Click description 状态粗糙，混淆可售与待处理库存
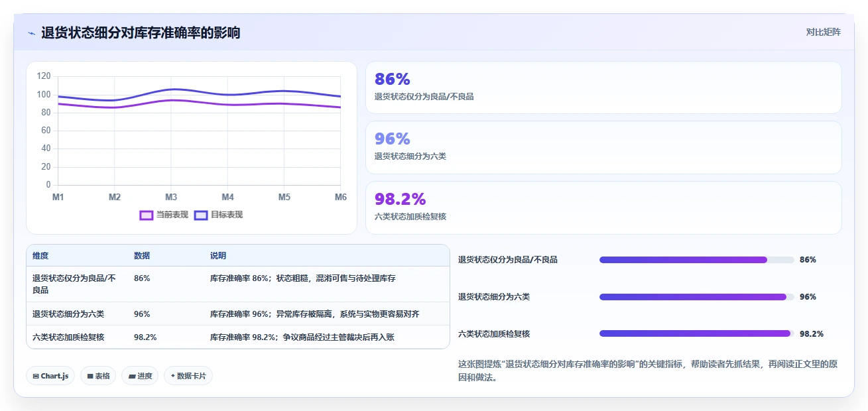The width and height of the screenshot is (868, 411). pyautogui.click(x=336, y=278)
